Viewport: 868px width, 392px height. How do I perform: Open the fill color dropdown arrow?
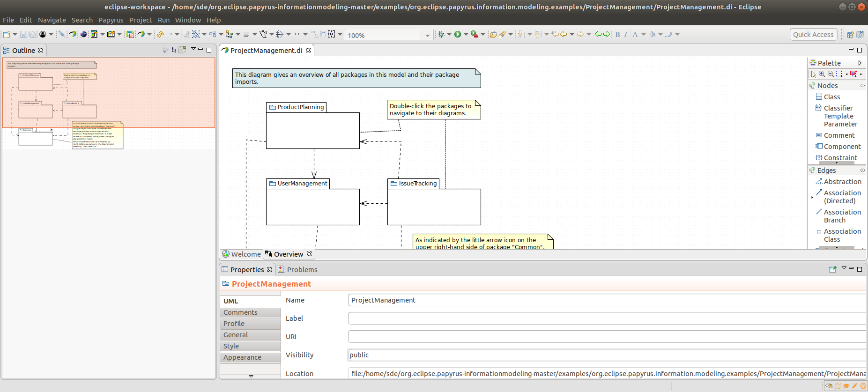pyautogui.click(x=660, y=34)
